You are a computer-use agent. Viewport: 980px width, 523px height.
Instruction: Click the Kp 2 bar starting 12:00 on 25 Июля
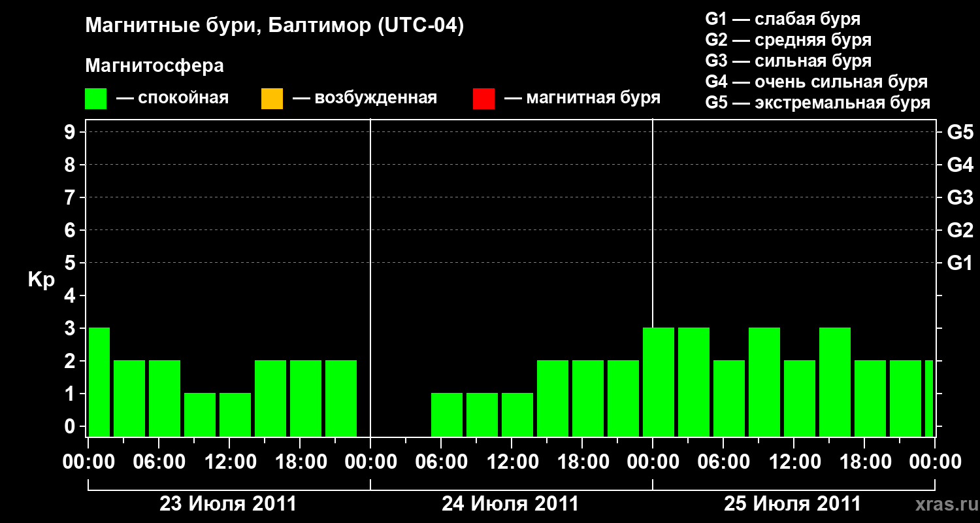pyautogui.click(x=800, y=398)
